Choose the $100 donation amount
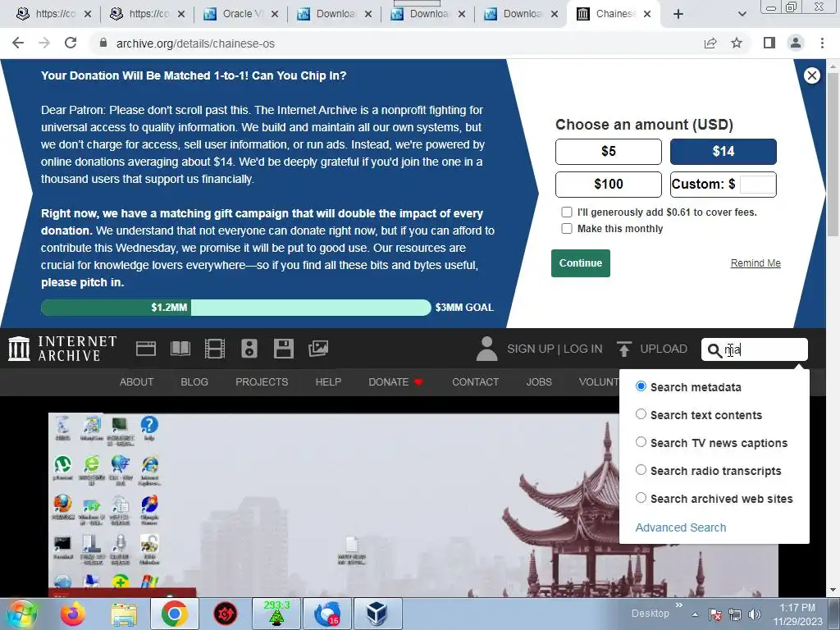 point(609,185)
